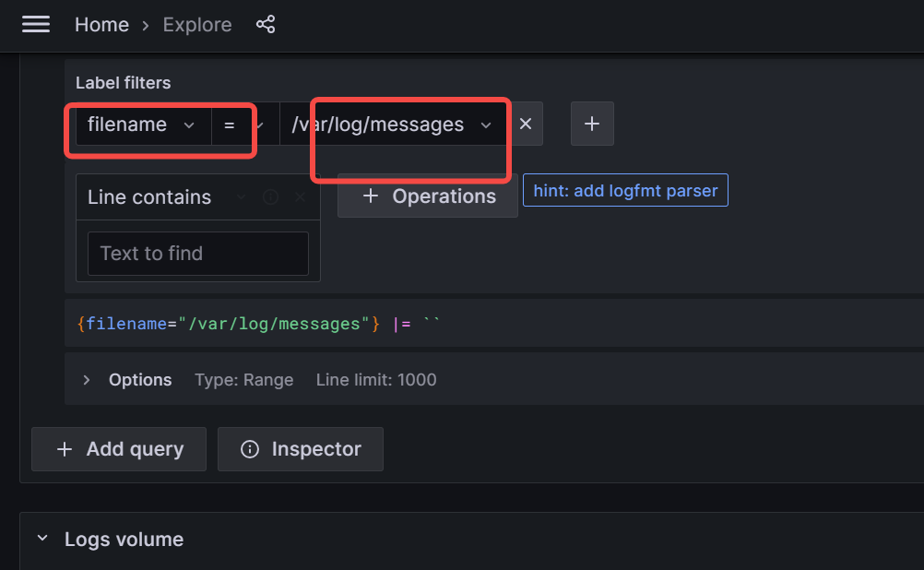Open the equals operator dropdown
The image size is (924, 570).
coord(243,125)
